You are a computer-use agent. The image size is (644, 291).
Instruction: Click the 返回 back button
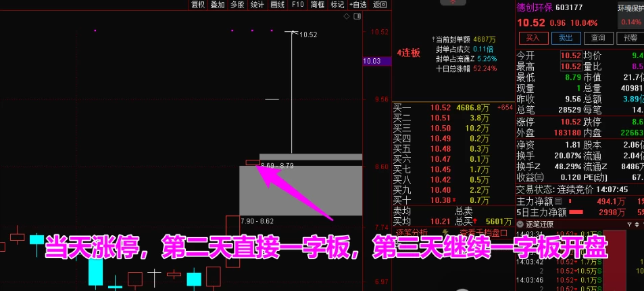pyautogui.click(x=380, y=5)
